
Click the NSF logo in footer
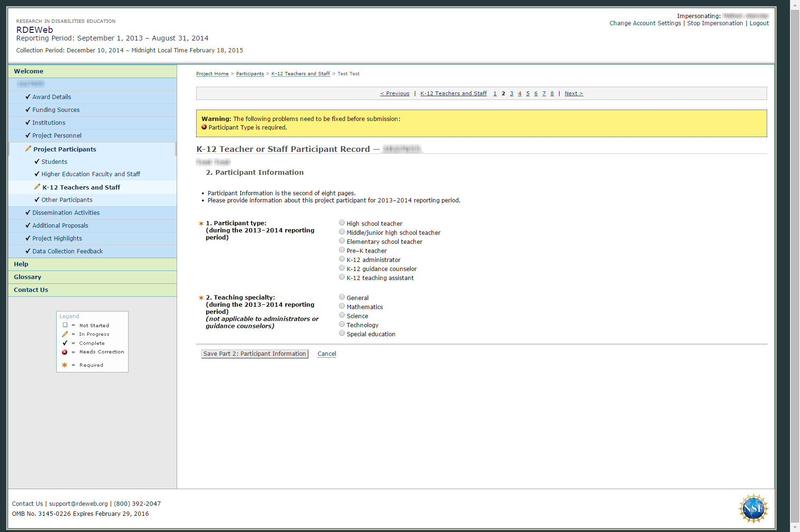pyautogui.click(x=753, y=508)
